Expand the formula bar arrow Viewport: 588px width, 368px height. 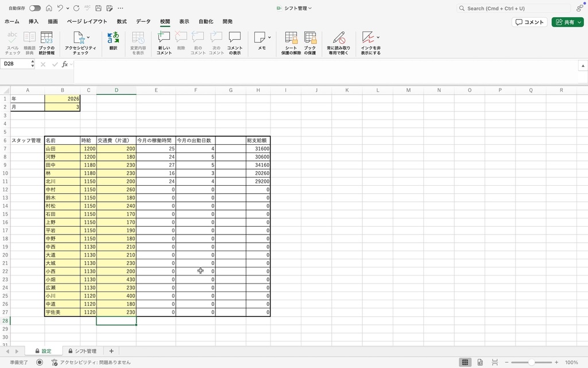[x=583, y=66]
